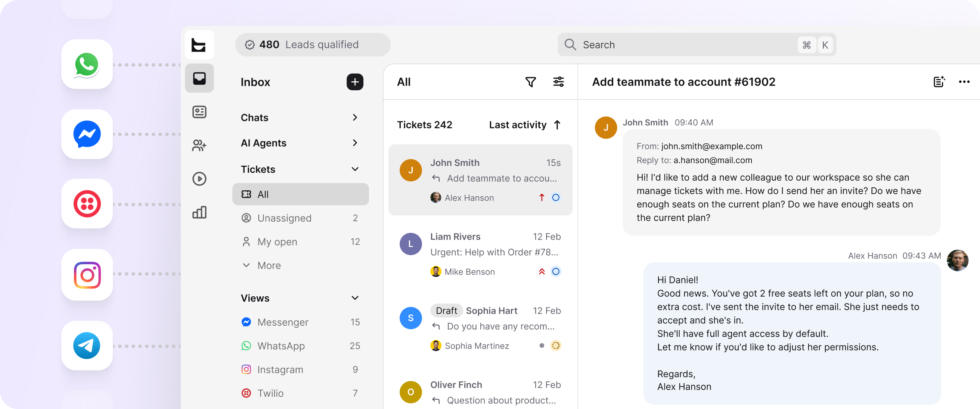Click the ticket title Add teammate to account #61902
Viewport: 980px width, 409px height.
683,82
